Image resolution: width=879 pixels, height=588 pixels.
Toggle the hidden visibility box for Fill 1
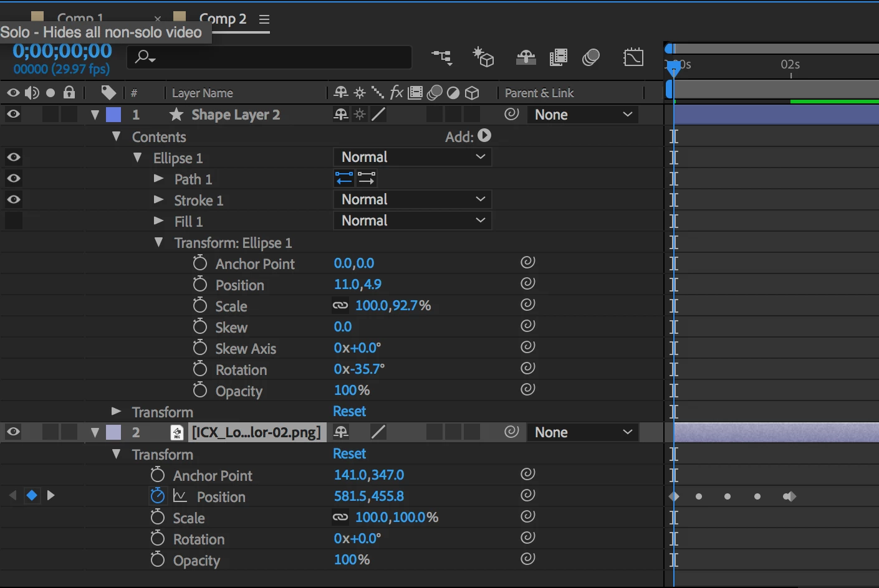click(13, 220)
